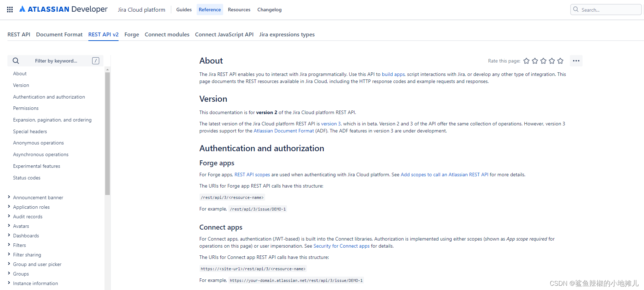Expand the Application roles section
Image resolution: width=644 pixels, height=290 pixels.
9,207
